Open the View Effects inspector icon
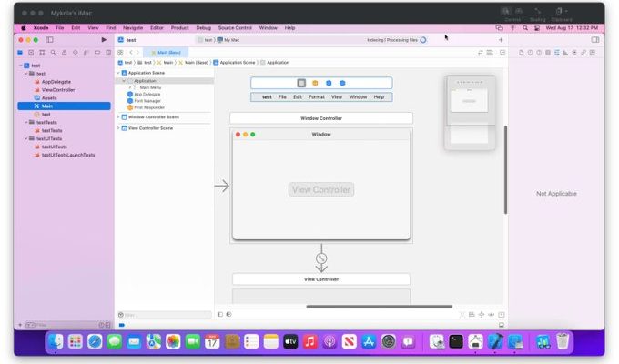The height and width of the screenshot is (364, 619). (x=593, y=53)
